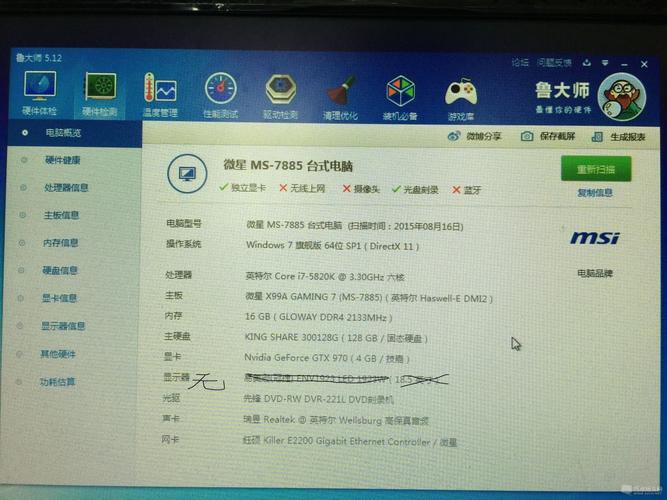Close the 鲁大师 window
This screenshot has width=667, height=500.
[644, 64]
